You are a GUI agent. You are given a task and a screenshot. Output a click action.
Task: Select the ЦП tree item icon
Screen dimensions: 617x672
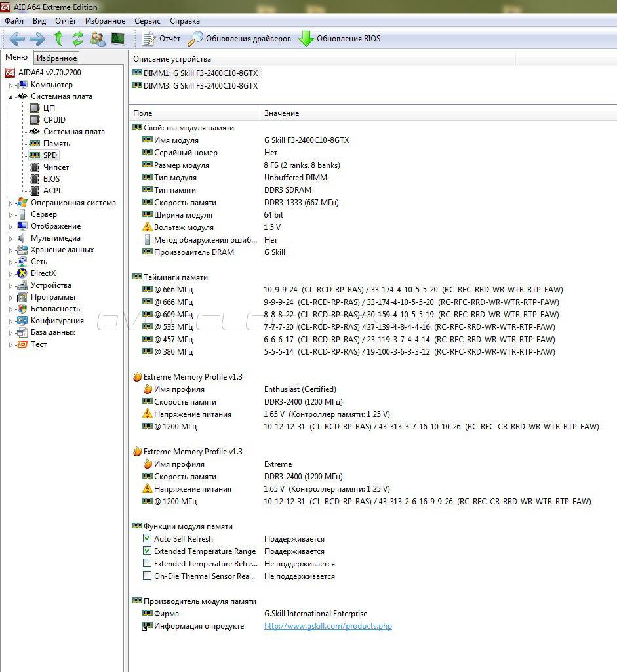[35, 108]
